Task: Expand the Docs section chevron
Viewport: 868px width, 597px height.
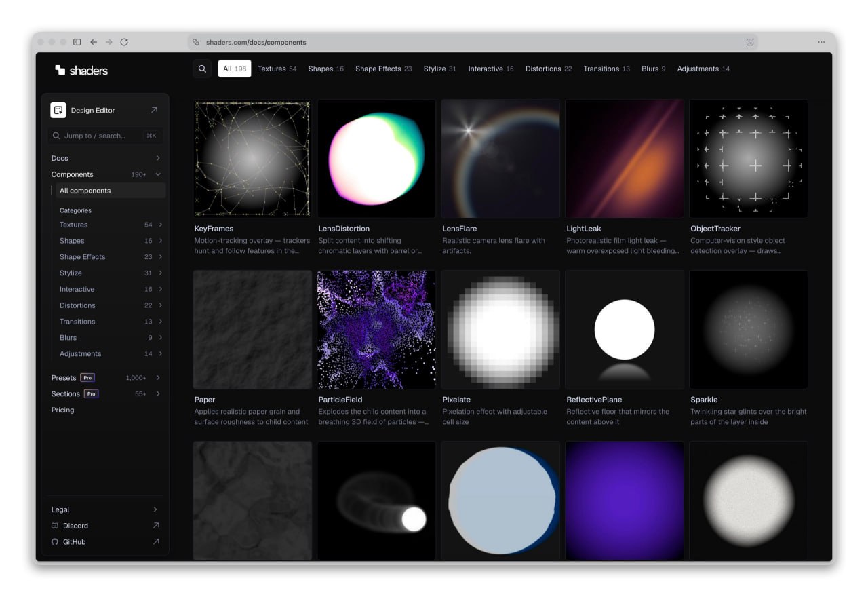Action: pyautogui.click(x=158, y=158)
